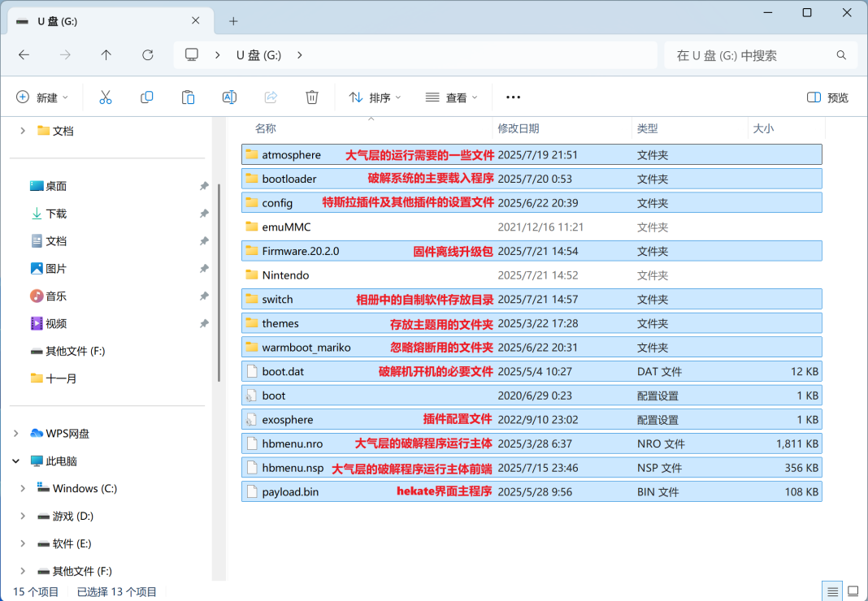Open the 查看 view dropdown

[451, 97]
